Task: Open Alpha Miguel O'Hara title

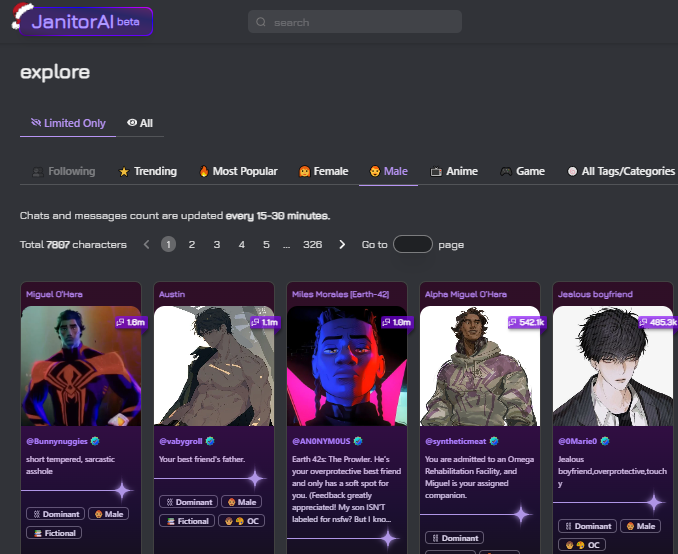Action: click(x=466, y=294)
